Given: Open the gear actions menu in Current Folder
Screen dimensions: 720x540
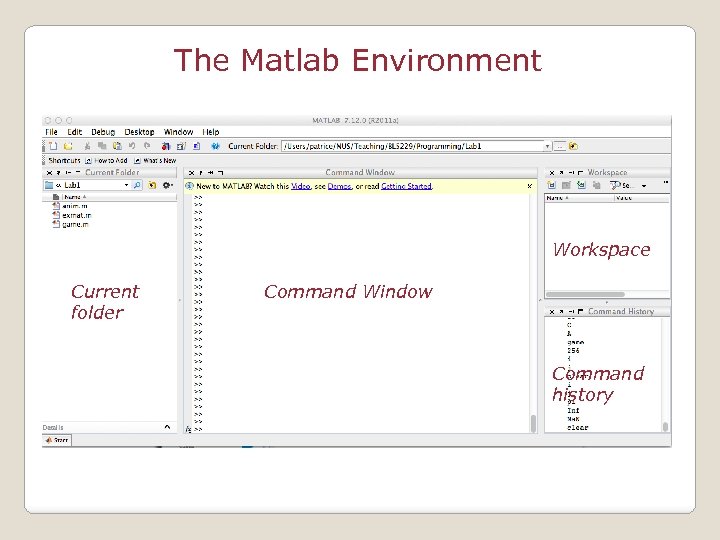Looking at the screenshot, I should (168, 185).
